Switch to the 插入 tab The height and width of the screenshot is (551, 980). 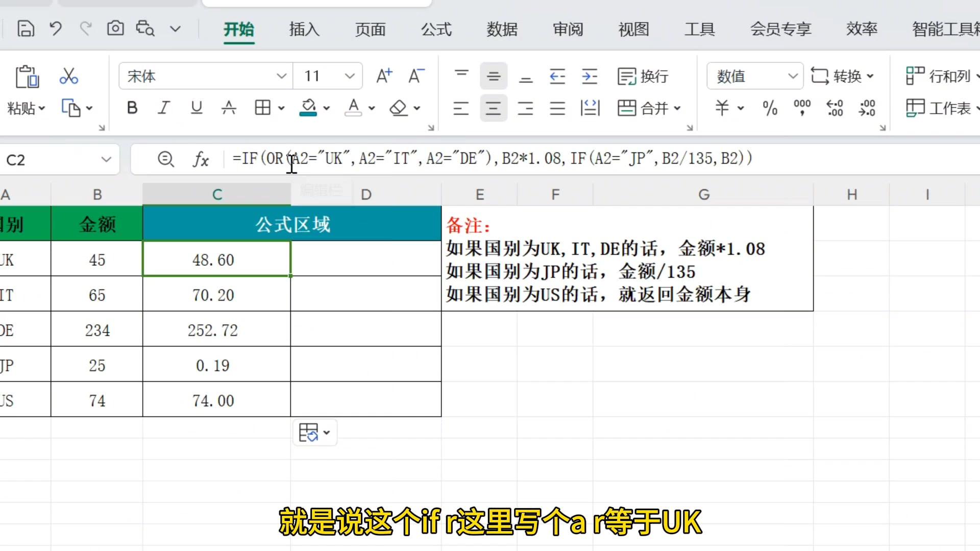tap(304, 29)
